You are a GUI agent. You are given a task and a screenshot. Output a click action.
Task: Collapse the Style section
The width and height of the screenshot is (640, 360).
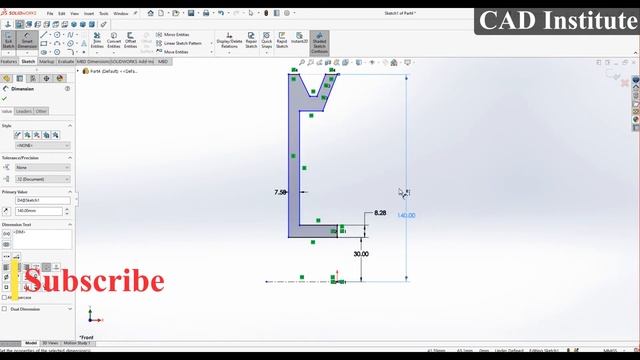point(70,126)
